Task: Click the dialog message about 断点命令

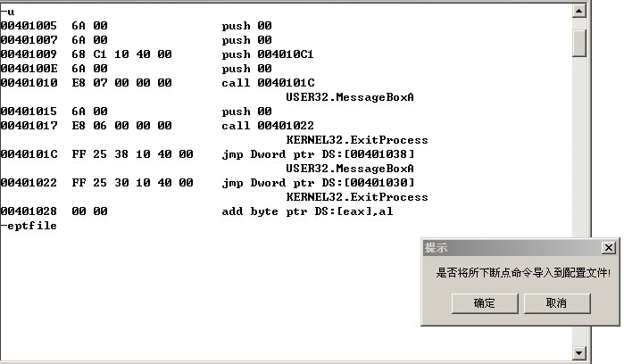Action: 523,273
